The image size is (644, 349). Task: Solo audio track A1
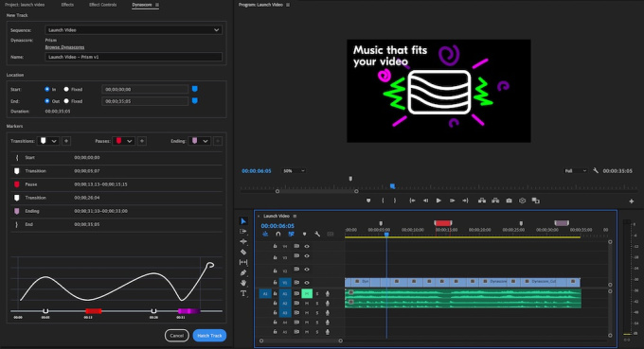[x=317, y=293]
